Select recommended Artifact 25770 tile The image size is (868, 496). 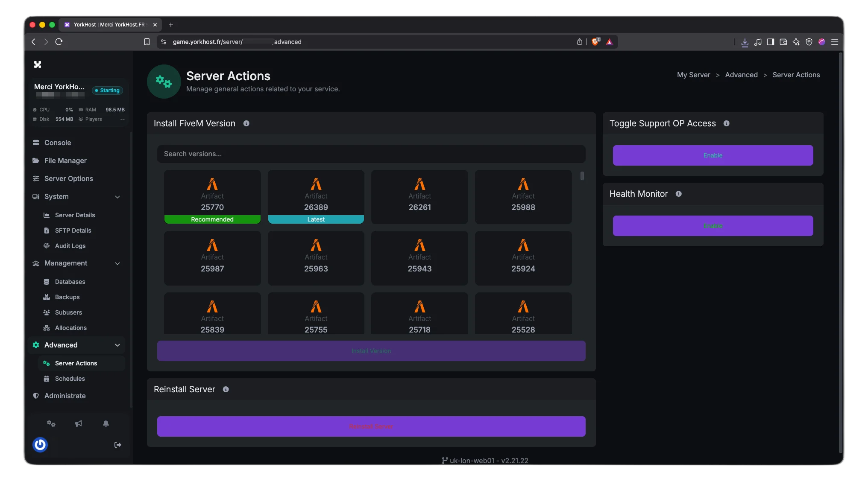pyautogui.click(x=212, y=197)
